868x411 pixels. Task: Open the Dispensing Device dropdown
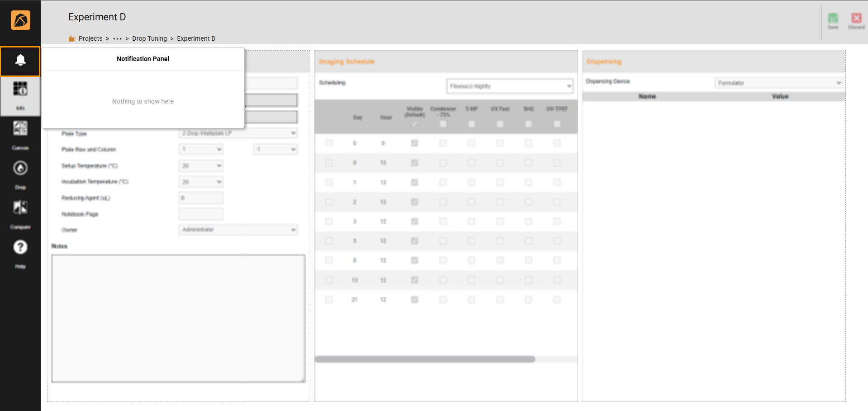coord(779,83)
